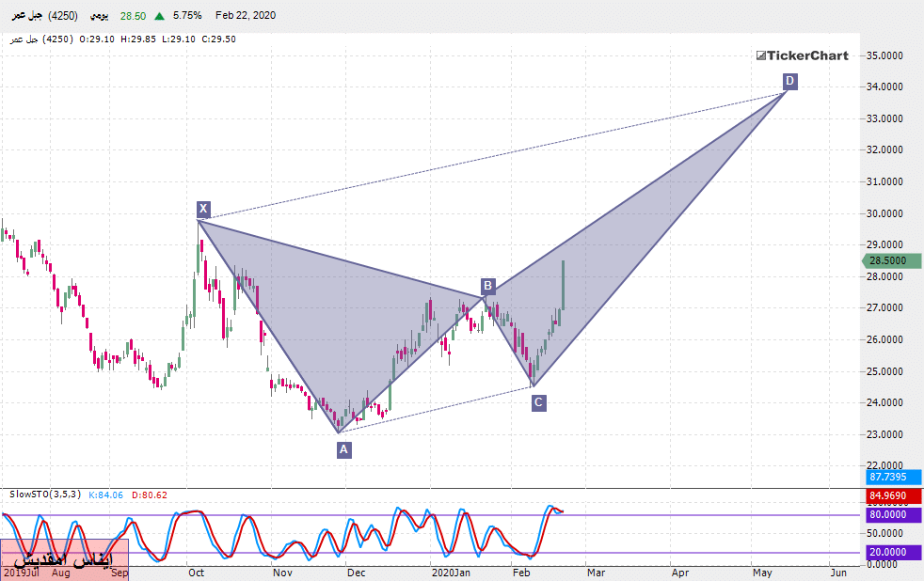Click the SlowSTO(3,5,3) indicator label
924x581 pixels.
[x=44, y=494]
